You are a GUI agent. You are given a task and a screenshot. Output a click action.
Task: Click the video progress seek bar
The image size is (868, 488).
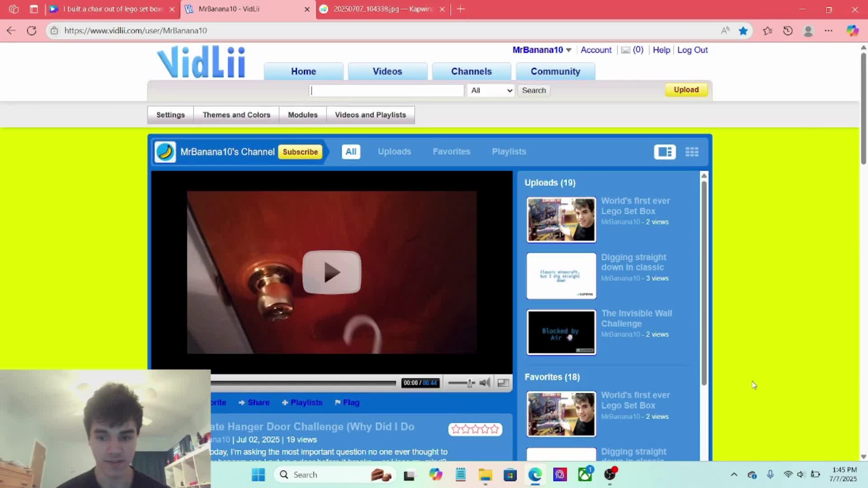303,383
